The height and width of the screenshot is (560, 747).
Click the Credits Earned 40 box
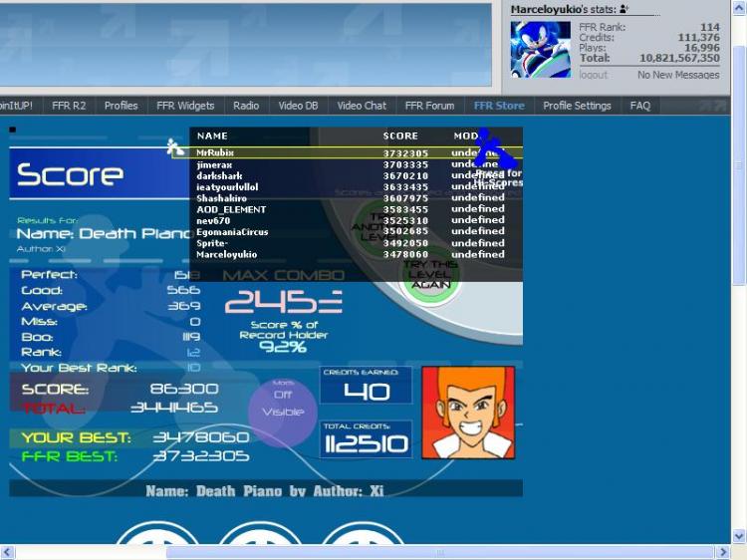[366, 385]
